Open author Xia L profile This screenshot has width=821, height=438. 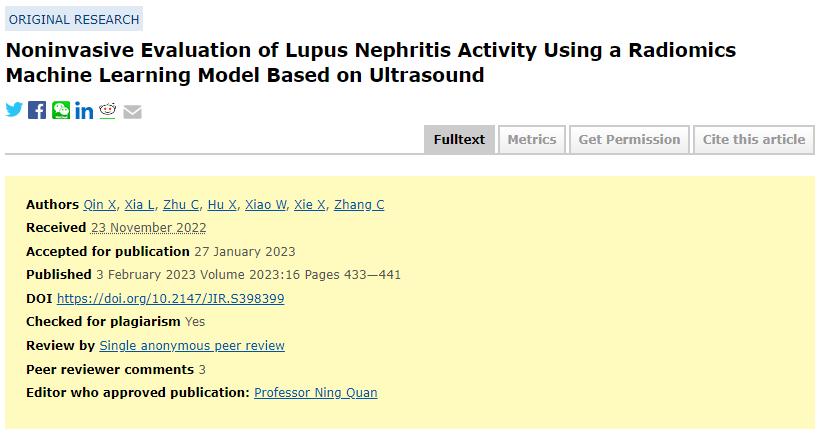139,205
